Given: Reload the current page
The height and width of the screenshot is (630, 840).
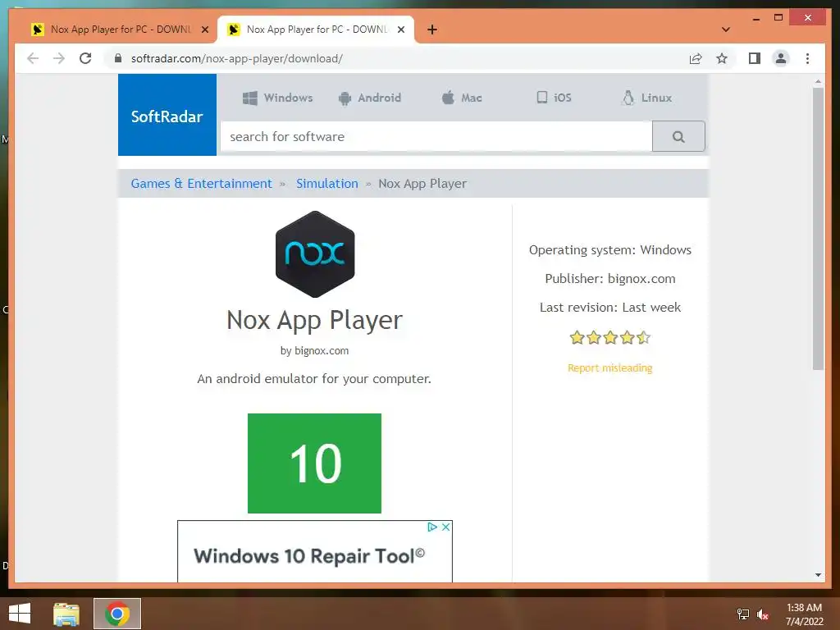Looking at the screenshot, I should (x=85, y=58).
